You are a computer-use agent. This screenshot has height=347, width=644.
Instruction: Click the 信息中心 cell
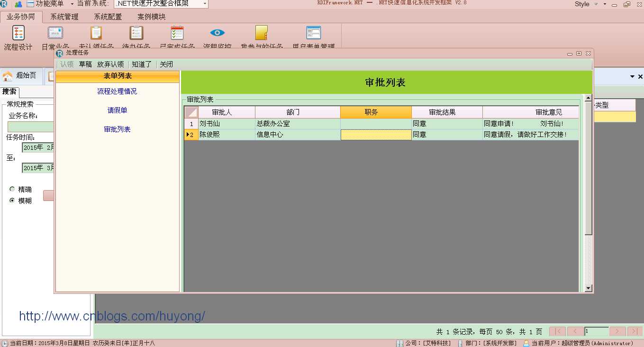click(298, 135)
